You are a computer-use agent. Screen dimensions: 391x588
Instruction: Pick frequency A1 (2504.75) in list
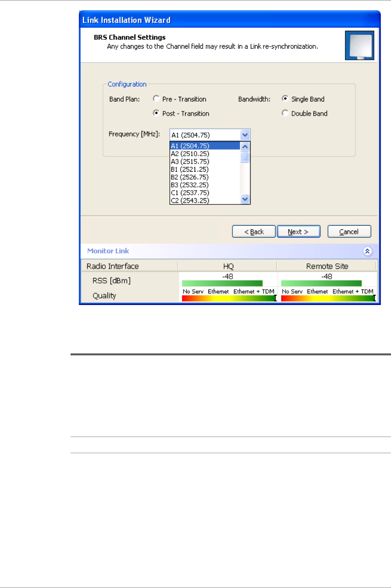205,146
